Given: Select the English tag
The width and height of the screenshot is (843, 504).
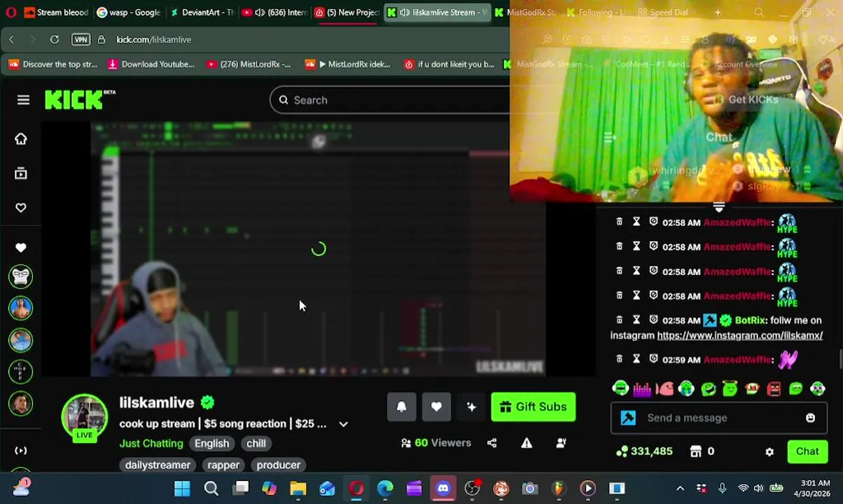Looking at the screenshot, I should 211,443.
